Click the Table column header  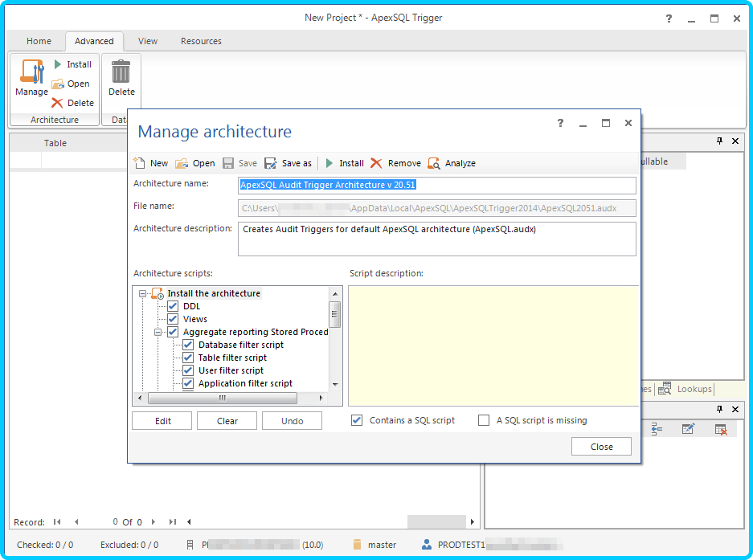tap(55, 143)
